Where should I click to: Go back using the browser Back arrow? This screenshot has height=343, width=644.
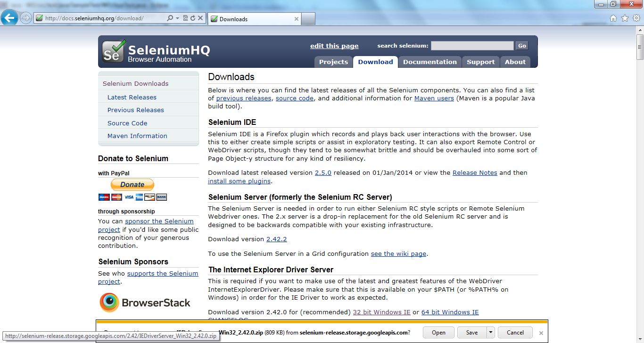point(9,18)
